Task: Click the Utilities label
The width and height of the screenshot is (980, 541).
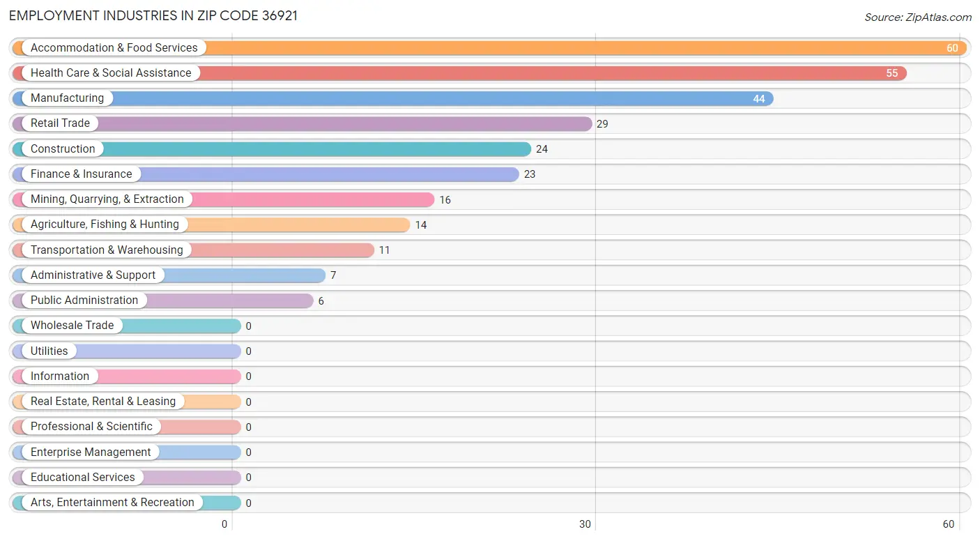Action: tap(49, 351)
